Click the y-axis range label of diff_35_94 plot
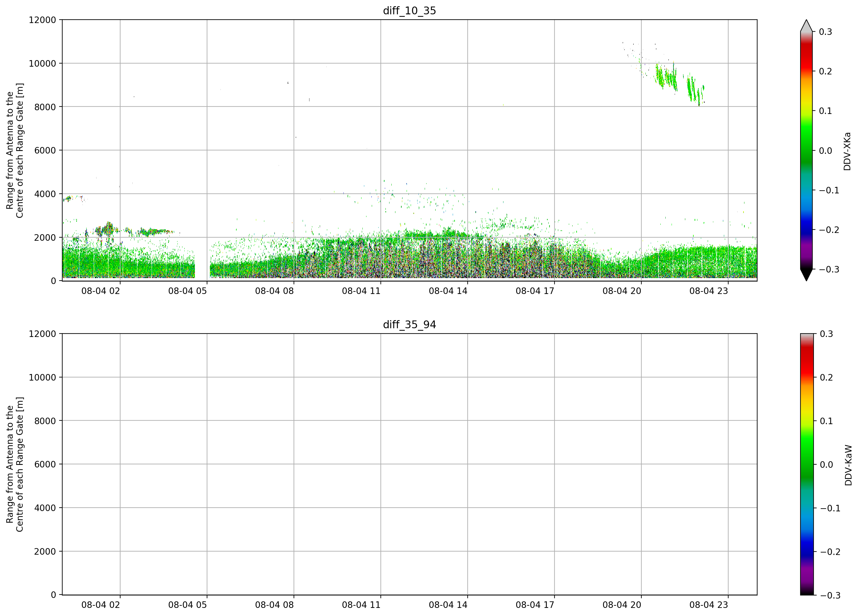The width and height of the screenshot is (859, 616). (x=15, y=464)
